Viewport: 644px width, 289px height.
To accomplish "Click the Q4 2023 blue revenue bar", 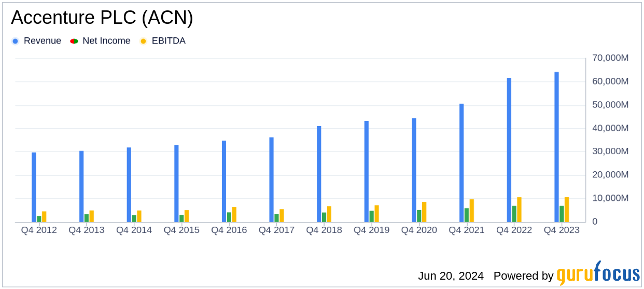I will (x=556, y=147).
